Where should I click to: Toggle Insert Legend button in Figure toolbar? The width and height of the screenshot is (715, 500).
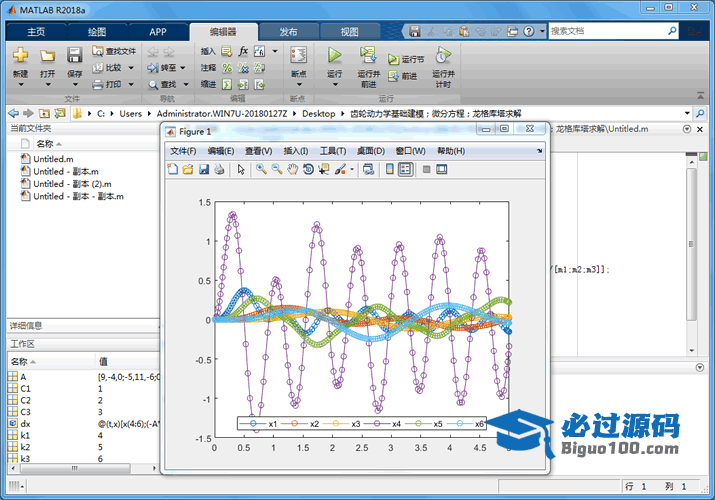(405, 170)
